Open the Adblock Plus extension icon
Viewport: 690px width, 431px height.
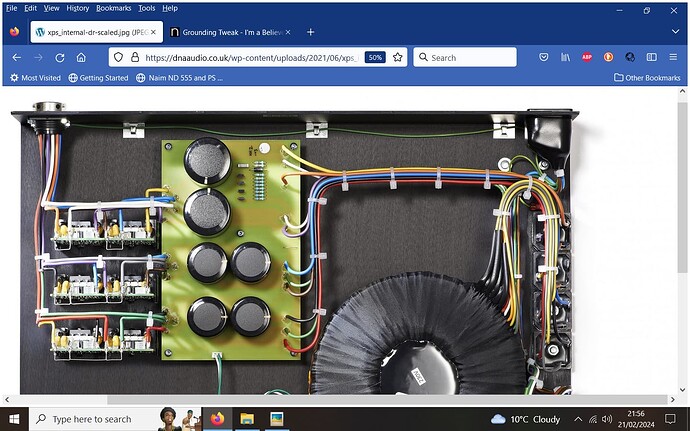pyautogui.click(x=588, y=58)
